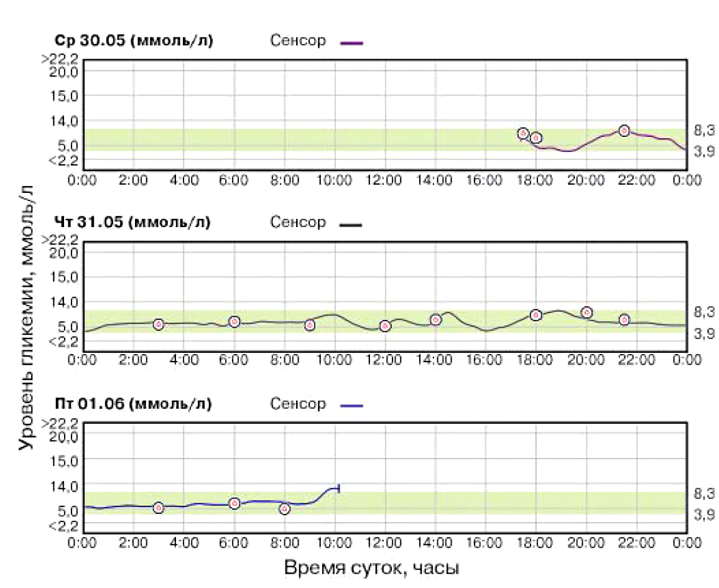Pick the 6:00 calibration marker on Пт 01.06 chart
The width and height of the screenshot is (719, 588).
(234, 503)
